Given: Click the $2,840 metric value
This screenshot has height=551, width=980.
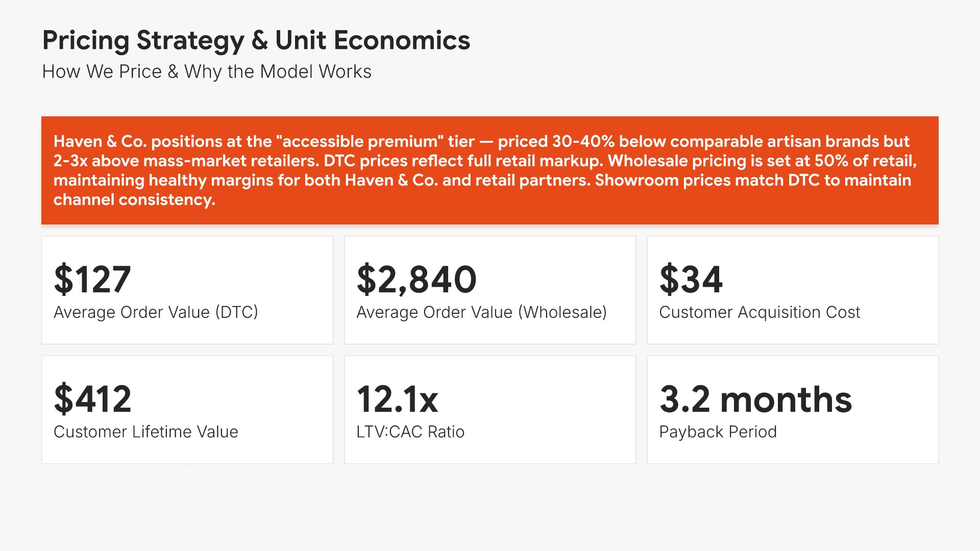Looking at the screenshot, I should [416, 280].
